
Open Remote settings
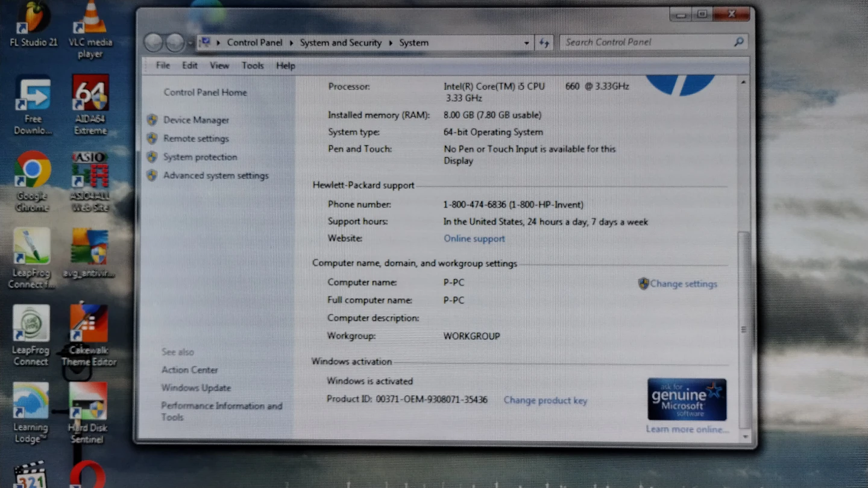(196, 139)
